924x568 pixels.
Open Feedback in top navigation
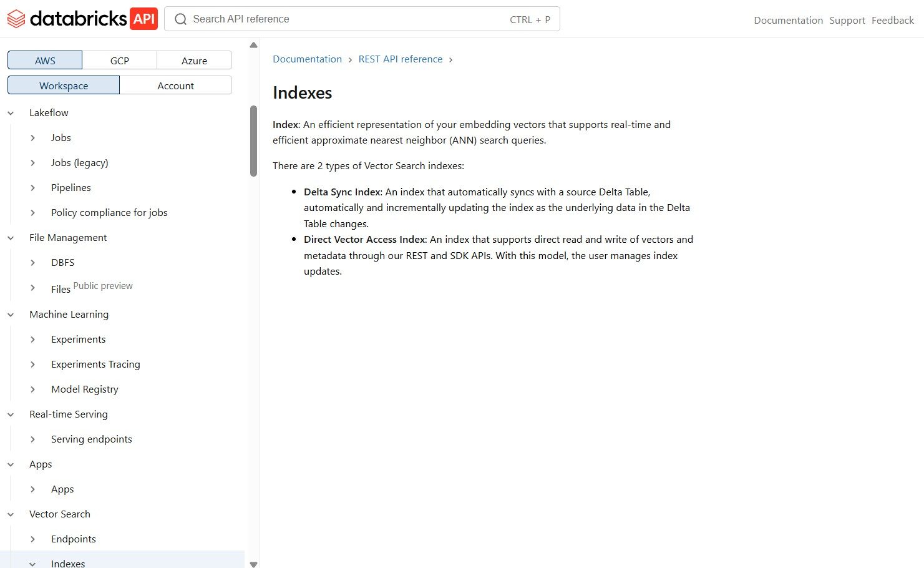(x=892, y=20)
